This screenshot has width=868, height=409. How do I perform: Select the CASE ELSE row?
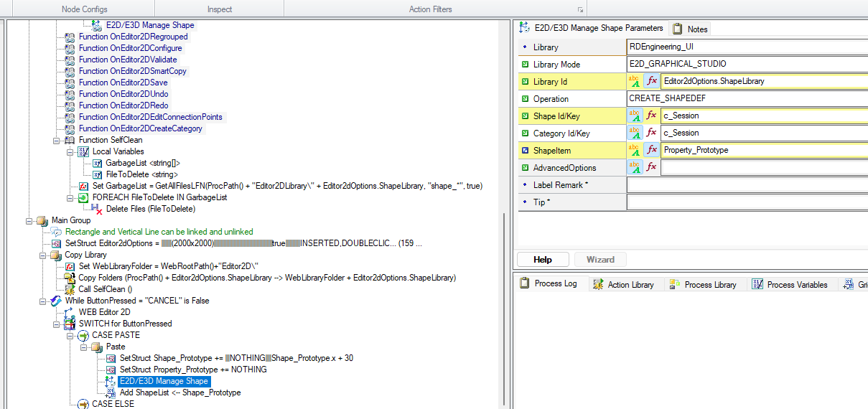(x=113, y=404)
